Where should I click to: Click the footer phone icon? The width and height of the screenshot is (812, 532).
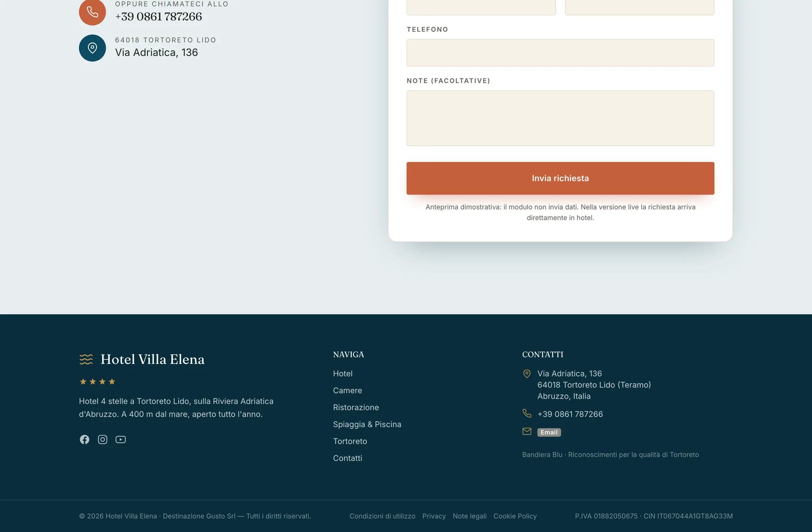tap(527, 413)
